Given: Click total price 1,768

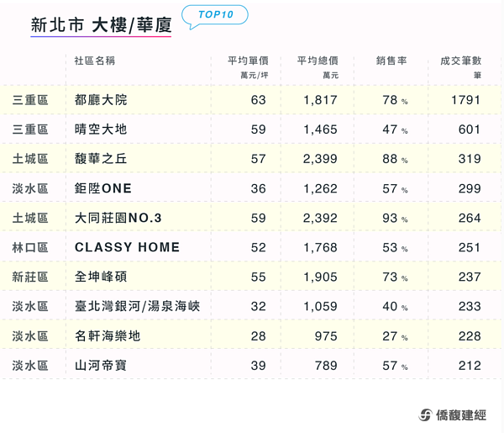Looking at the screenshot, I should pyautogui.click(x=321, y=247).
